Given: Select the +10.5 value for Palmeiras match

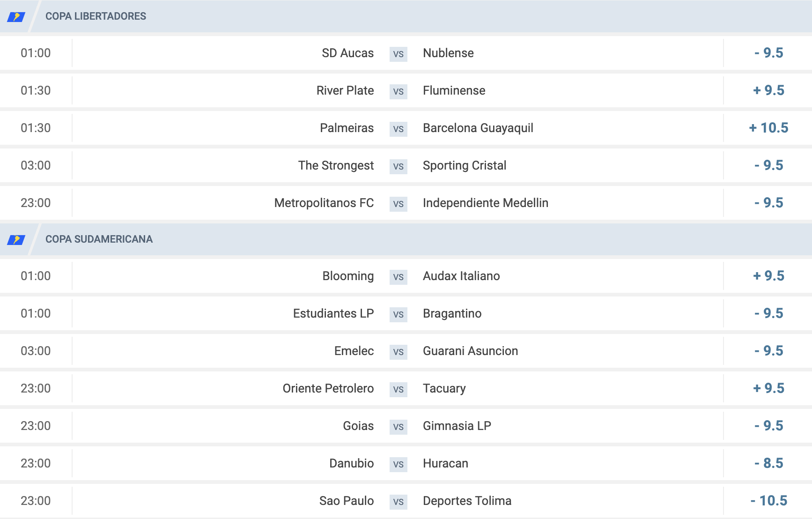Looking at the screenshot, I should pyautogui.click(x=768, y=128).
